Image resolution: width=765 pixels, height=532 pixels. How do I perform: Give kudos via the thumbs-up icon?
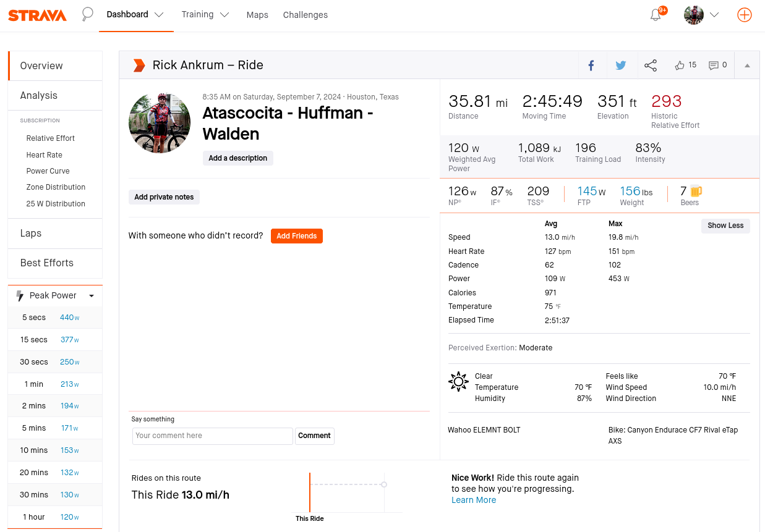pos(680,65)
